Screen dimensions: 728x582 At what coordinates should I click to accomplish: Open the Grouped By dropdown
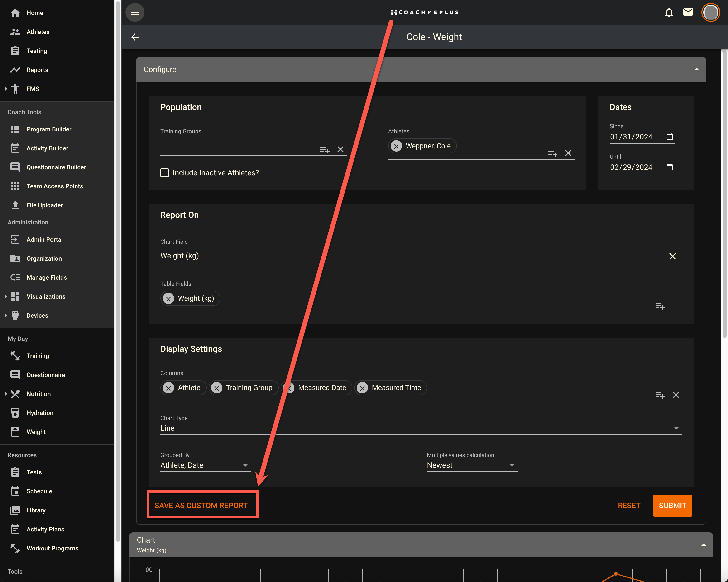205,465
